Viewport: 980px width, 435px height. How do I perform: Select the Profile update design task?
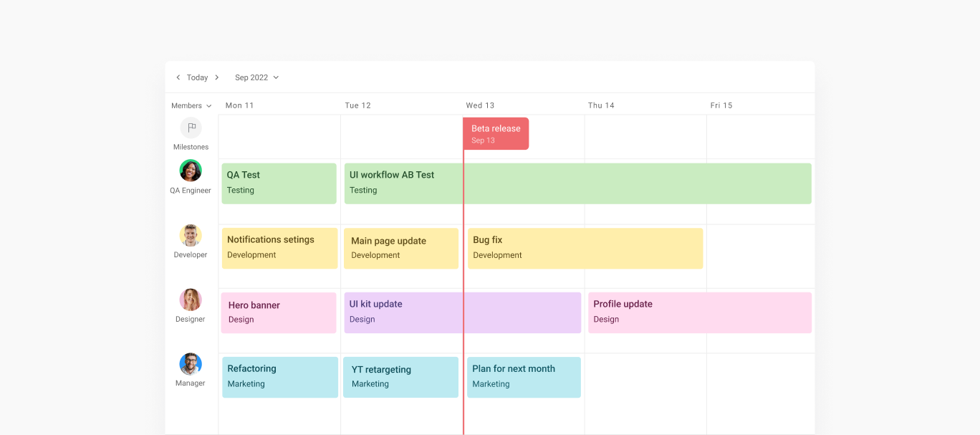point(699,312)
